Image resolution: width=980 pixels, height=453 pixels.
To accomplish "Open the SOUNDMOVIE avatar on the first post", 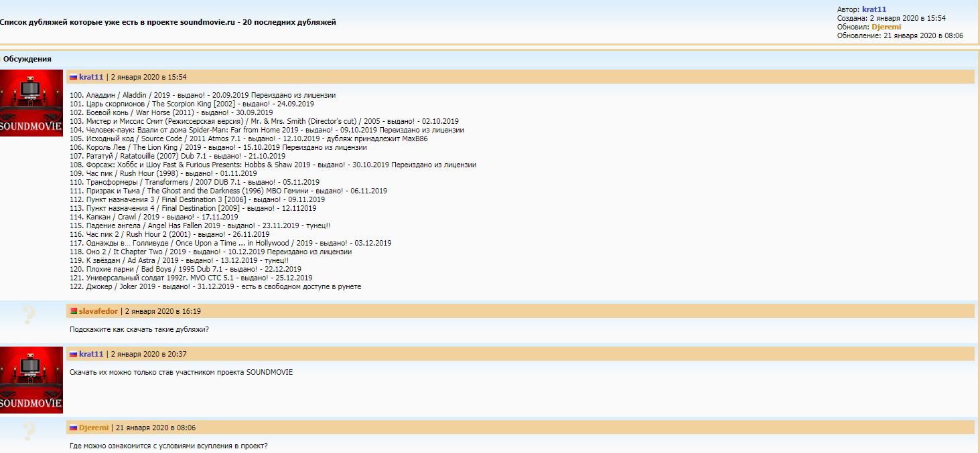I will [31, 103].
